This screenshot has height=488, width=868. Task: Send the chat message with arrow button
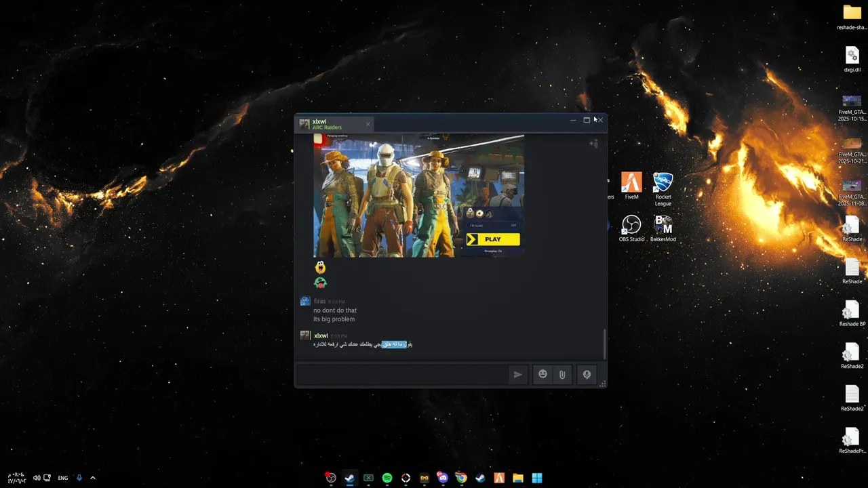pyautogui.click(x=518, y=374)
